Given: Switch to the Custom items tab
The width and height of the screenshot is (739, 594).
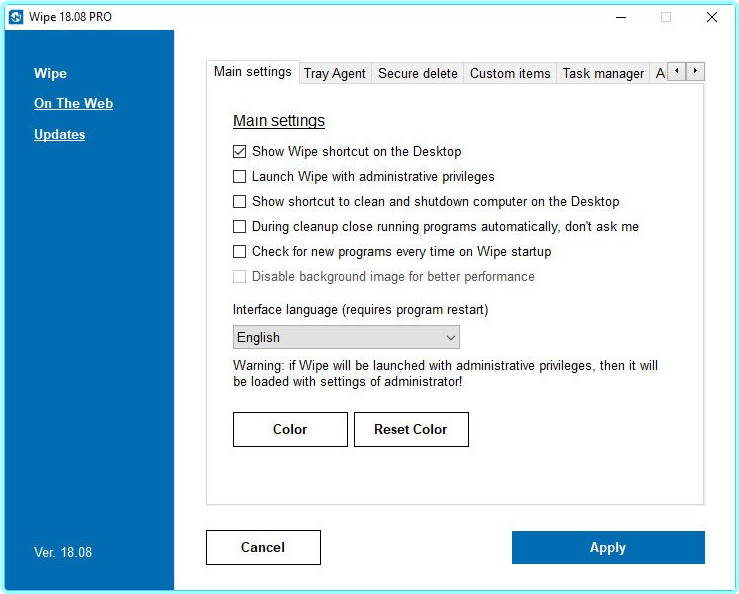Looking at the screenshot, I should coord(510,74).
